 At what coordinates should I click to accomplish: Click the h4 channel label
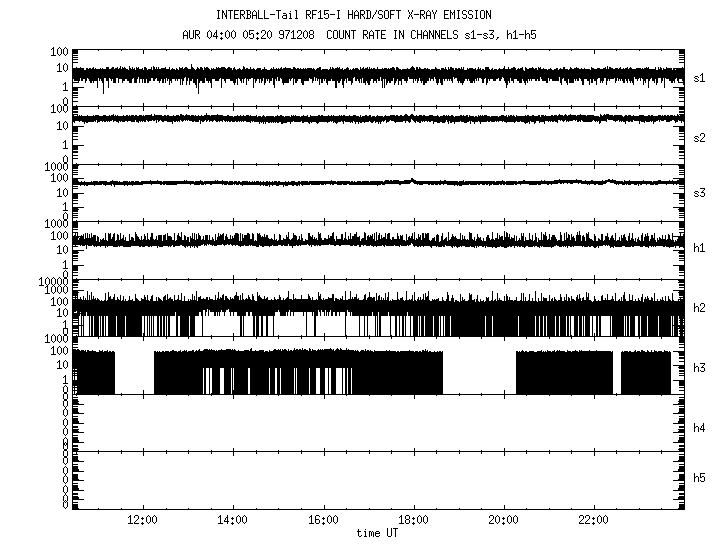tap(699, 428)
